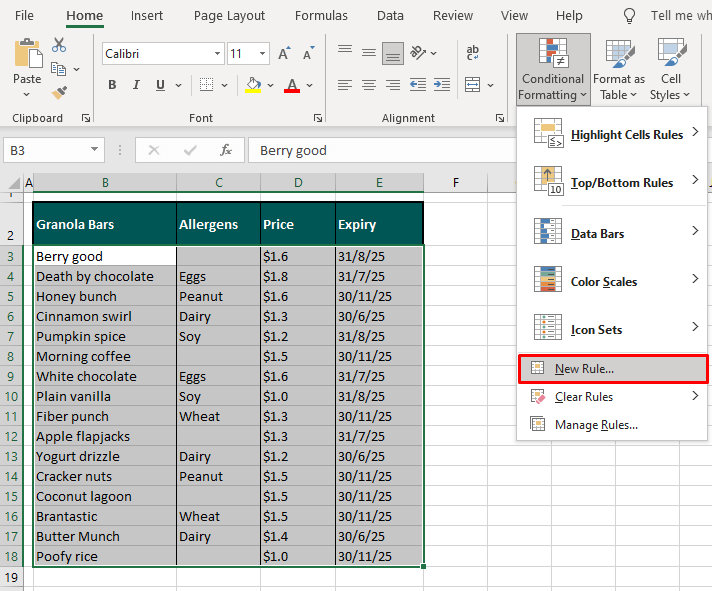Viewport: 712px width, 591px height.
Task: Select column F header
Action: point(455,182)
